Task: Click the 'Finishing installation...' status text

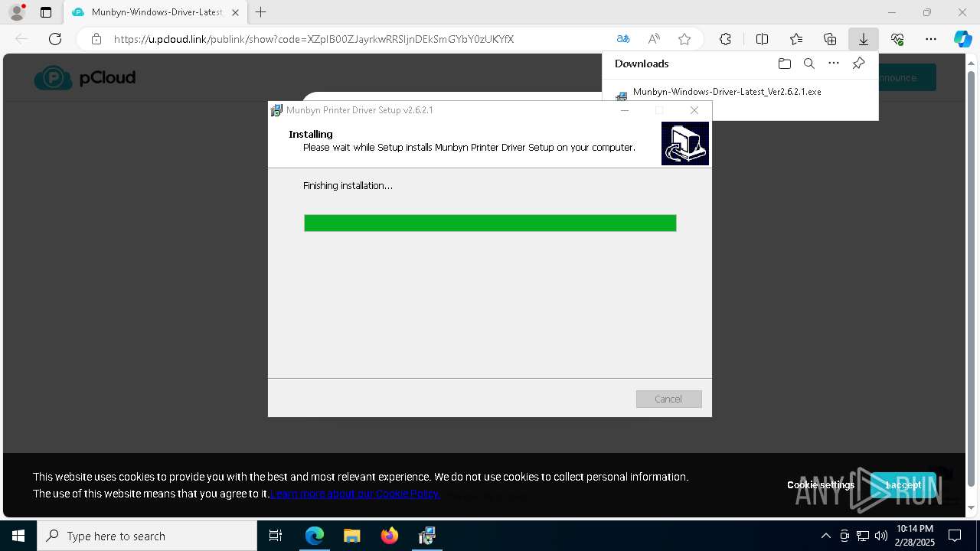Action: pos(348,185)
